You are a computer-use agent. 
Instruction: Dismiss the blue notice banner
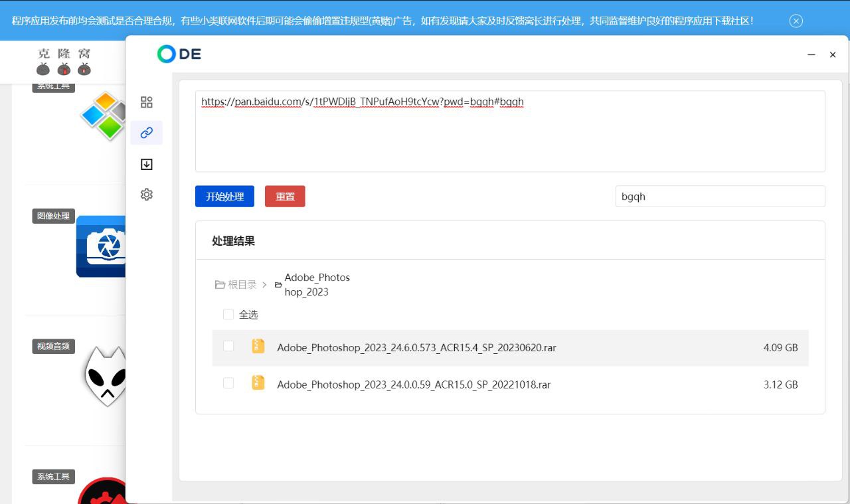[796, 21]
